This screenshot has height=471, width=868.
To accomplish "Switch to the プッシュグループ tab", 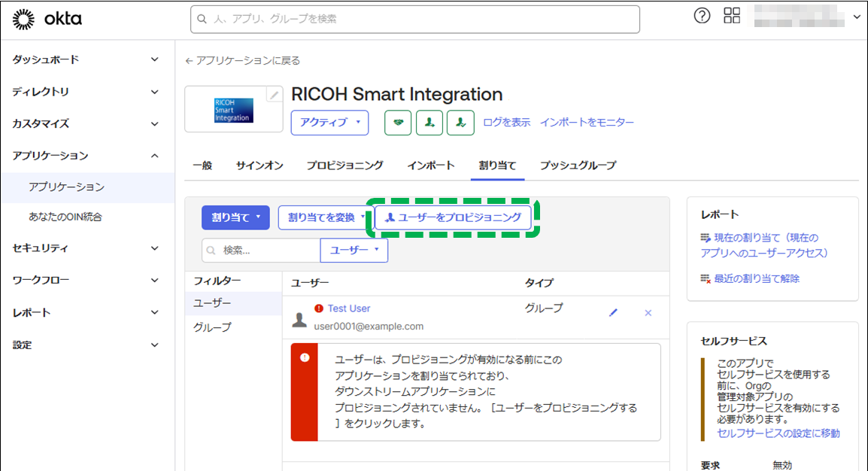I will (x=578, y=166).
